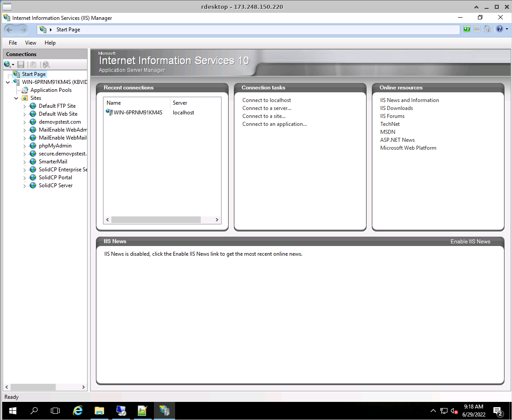Open the View menu

coord(31,43)
